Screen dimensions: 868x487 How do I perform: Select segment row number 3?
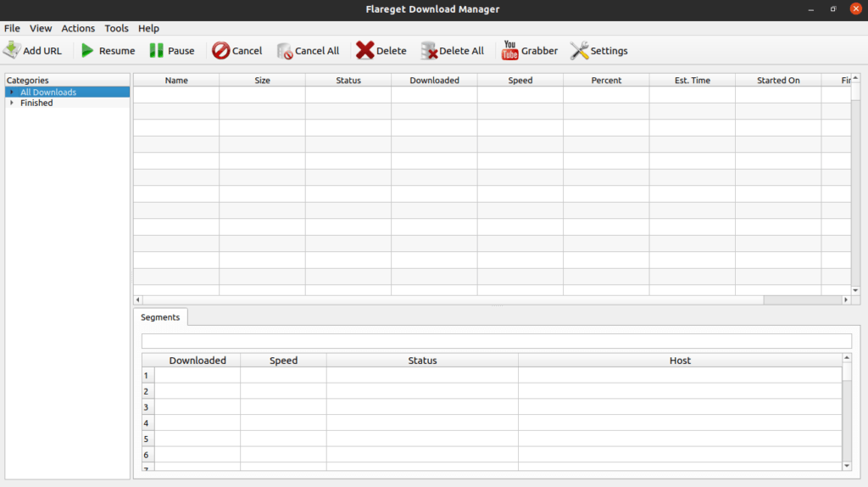point(147,407)
